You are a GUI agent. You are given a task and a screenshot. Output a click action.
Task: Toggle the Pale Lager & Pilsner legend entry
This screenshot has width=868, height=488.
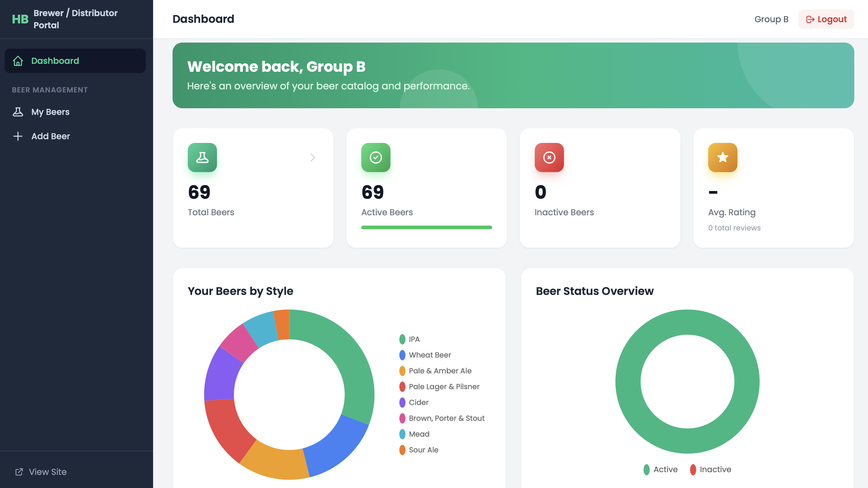click(x=439, y=387)
